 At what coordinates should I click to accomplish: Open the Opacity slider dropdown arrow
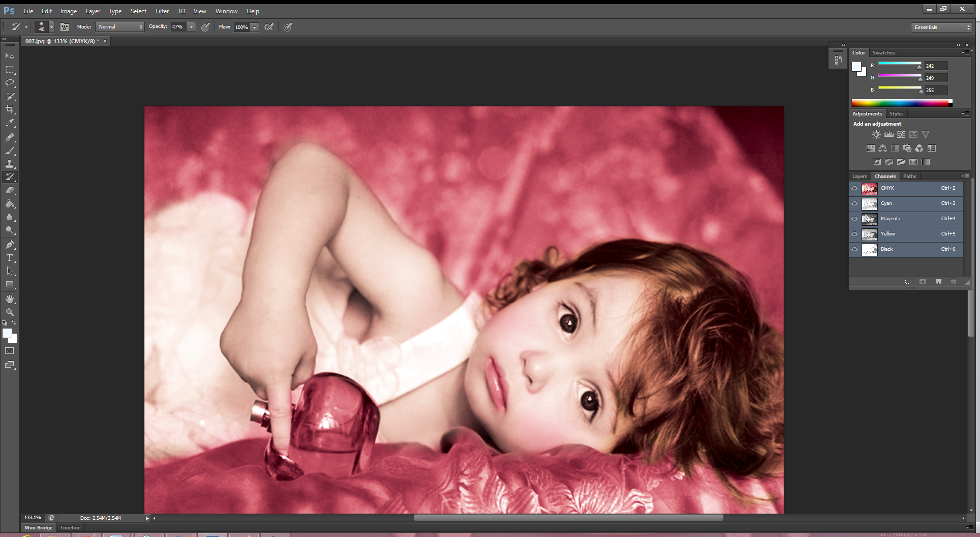(x=191, y=27)
